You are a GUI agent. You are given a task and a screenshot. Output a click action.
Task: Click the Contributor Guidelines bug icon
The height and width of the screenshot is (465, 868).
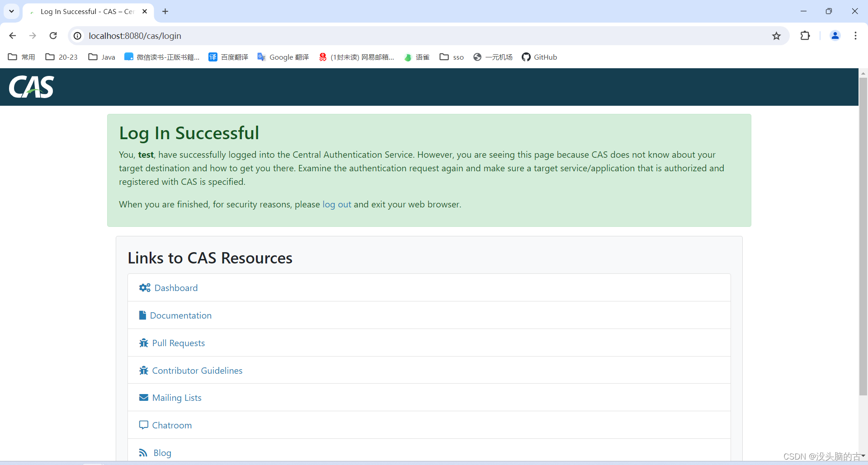pos(144,371)
